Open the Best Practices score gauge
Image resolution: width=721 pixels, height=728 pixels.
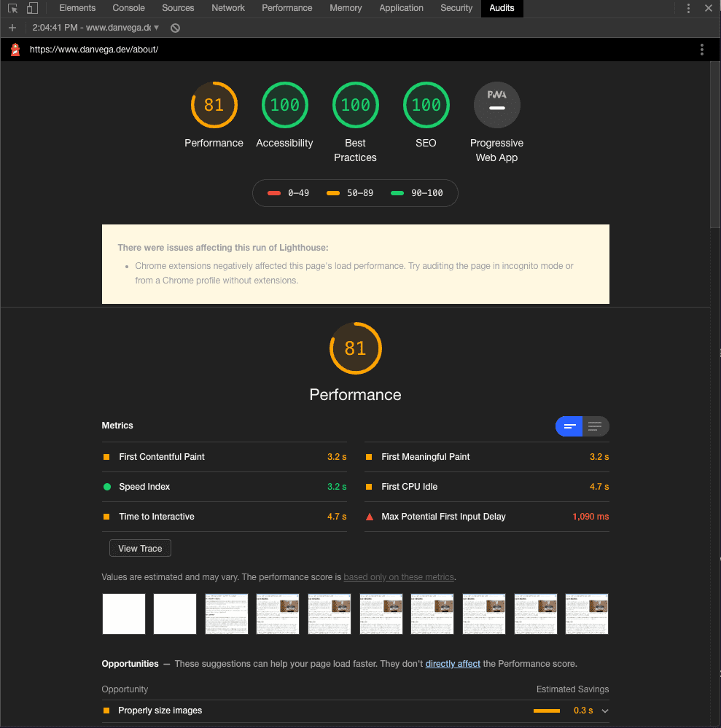coord(355,105)
